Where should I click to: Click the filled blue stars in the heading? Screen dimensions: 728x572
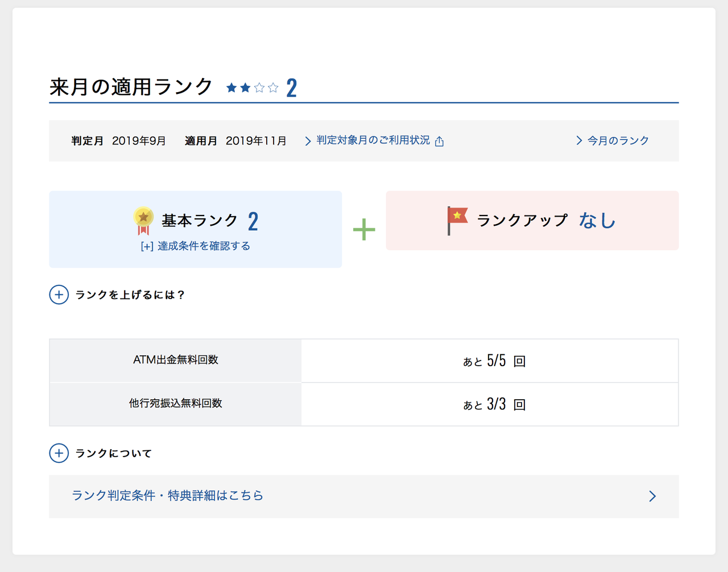pos(238,88)
